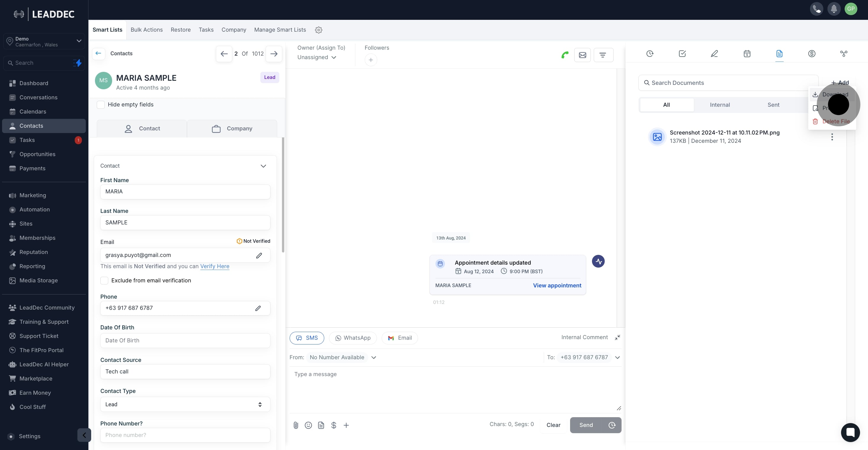Screen dimensions: 868x450
Task: Click the Clear message button
Action: point(553,425)
